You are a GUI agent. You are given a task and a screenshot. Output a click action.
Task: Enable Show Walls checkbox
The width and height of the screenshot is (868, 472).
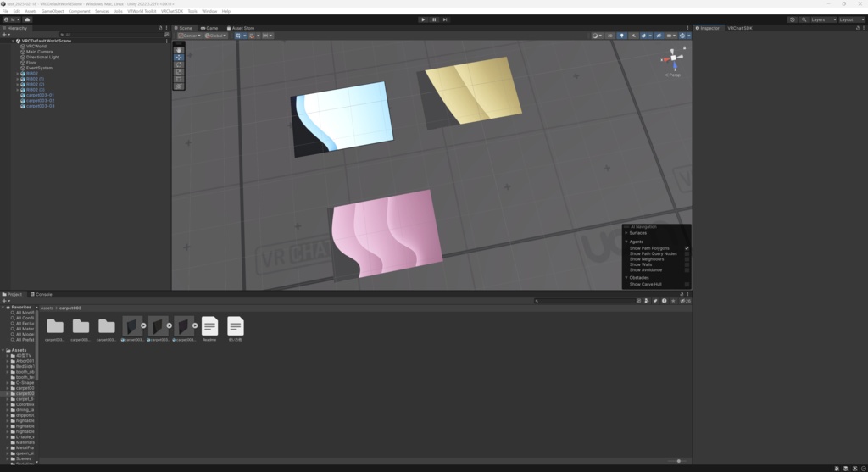click(x=687, y=264)
